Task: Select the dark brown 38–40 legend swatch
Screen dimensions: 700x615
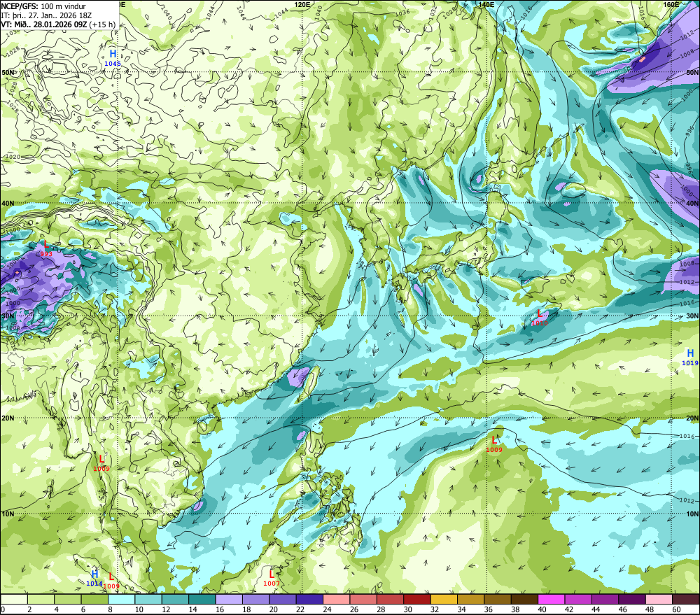Action: 524,599
